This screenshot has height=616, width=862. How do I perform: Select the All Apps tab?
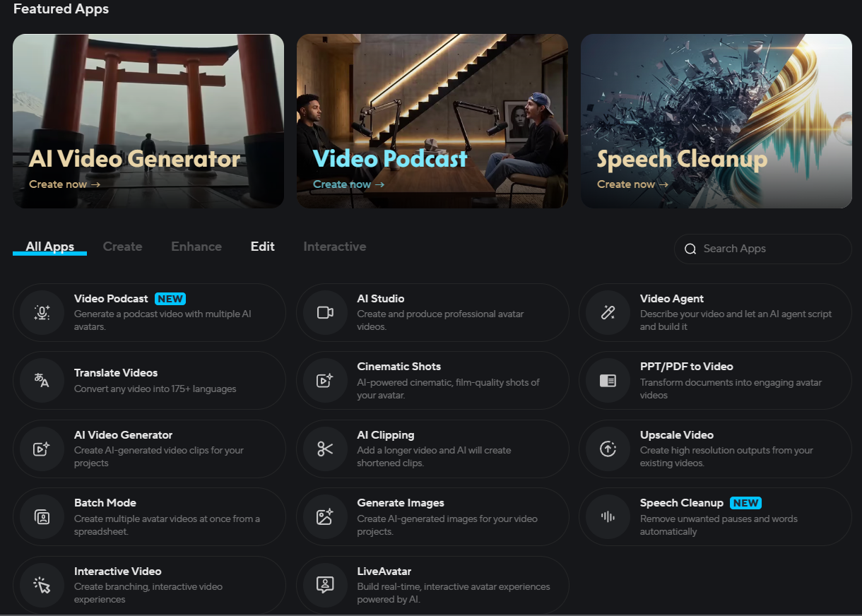click(49, 247)
